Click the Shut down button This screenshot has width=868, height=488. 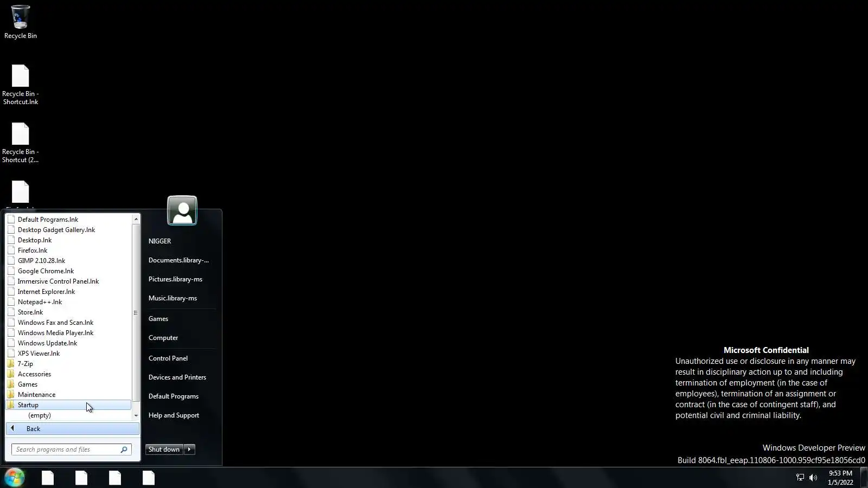(164, 450)
